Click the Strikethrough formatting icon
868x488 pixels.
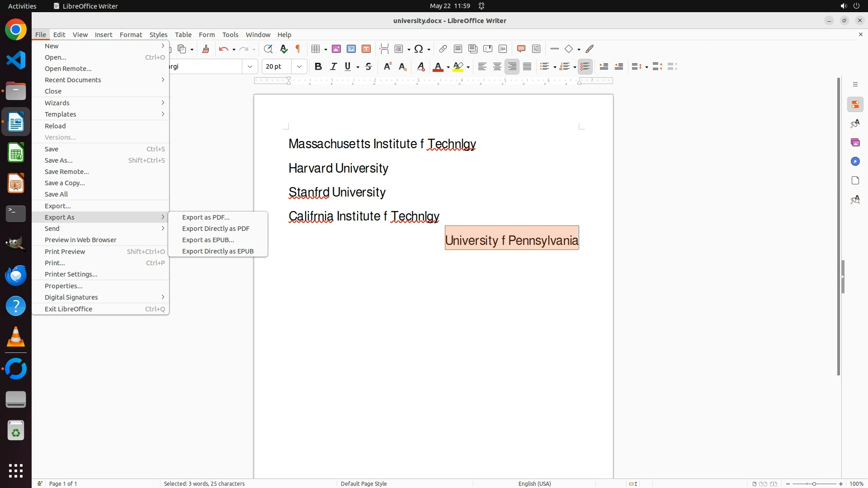(x=368, y=66)
